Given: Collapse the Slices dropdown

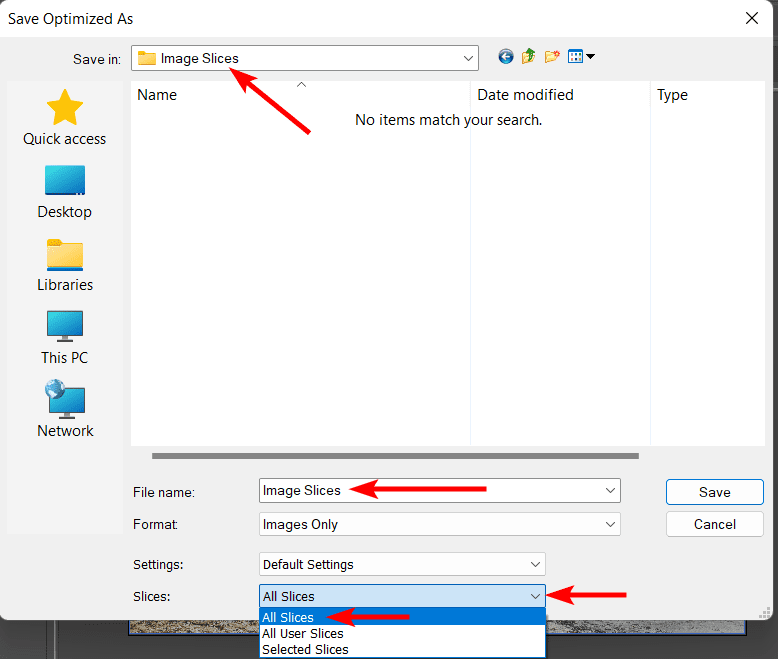Looking at the screenshot, I should click(535, 596).
